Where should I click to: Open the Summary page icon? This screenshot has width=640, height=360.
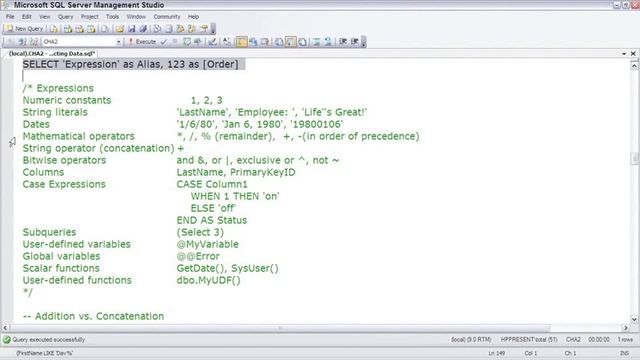[x=169, y=29]
